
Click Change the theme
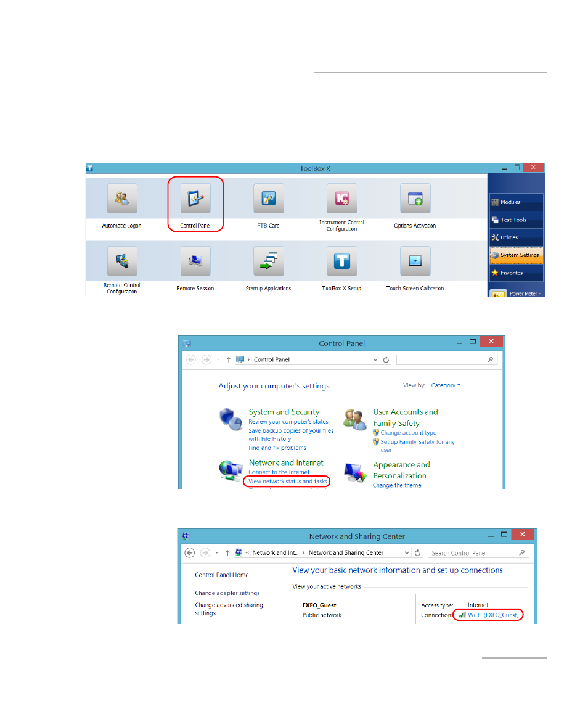[397, 485]
